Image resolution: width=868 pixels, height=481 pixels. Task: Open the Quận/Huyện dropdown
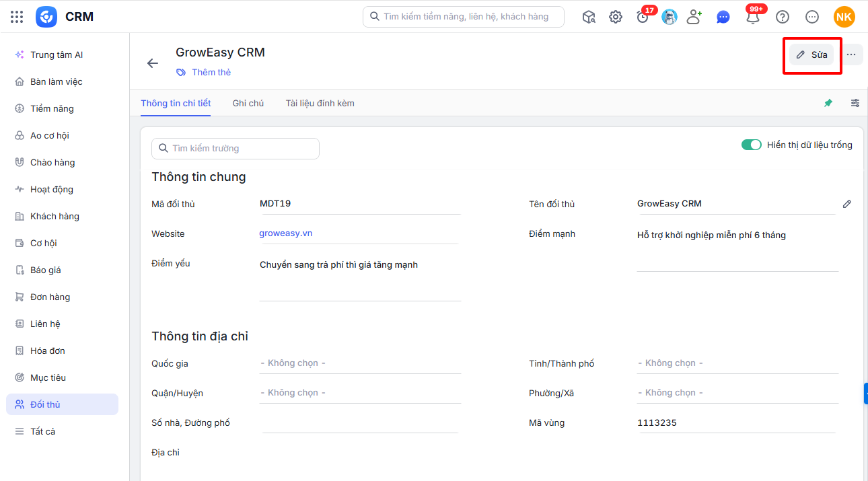360,393
